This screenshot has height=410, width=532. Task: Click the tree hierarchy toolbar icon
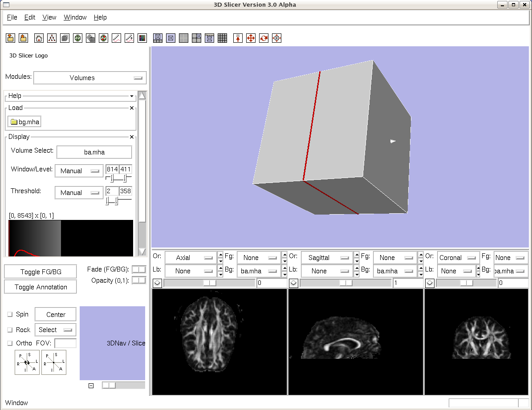[52, 38]
